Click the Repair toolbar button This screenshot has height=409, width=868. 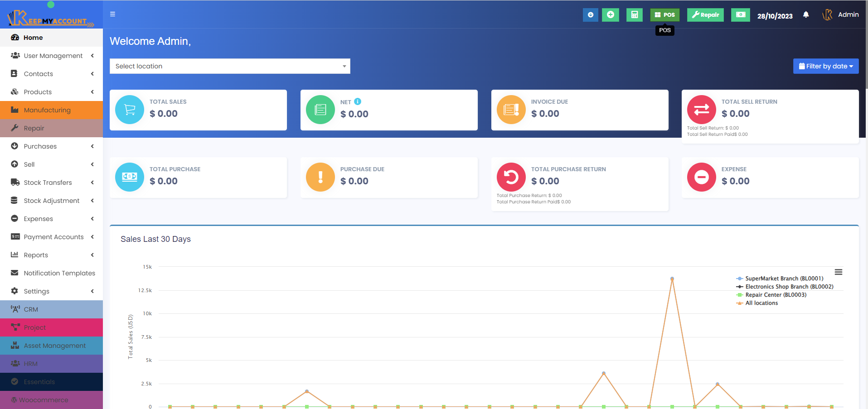point(705,14)
